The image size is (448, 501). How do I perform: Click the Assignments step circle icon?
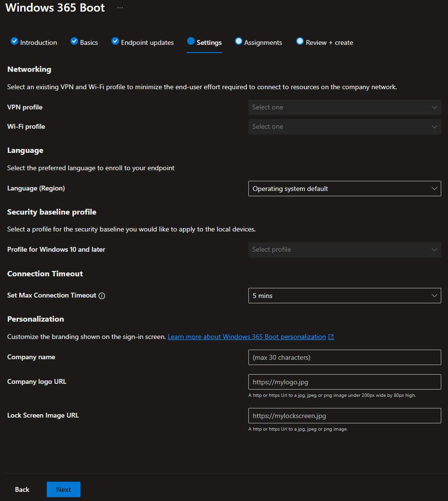click(x=238, y=41)
